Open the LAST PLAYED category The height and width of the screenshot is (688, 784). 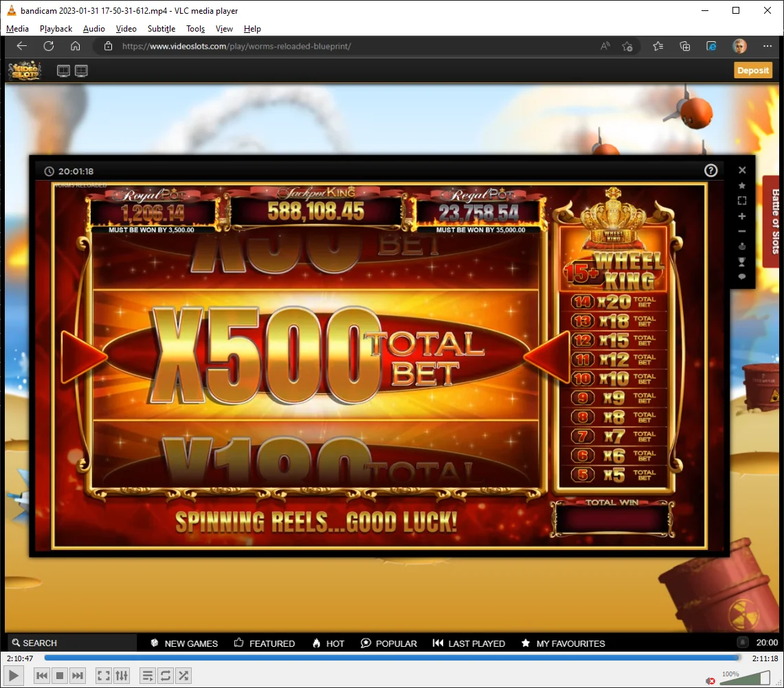(469, 643)
